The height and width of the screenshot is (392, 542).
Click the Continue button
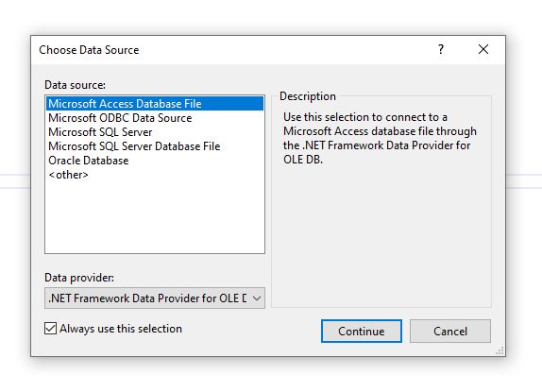(362, 332)
